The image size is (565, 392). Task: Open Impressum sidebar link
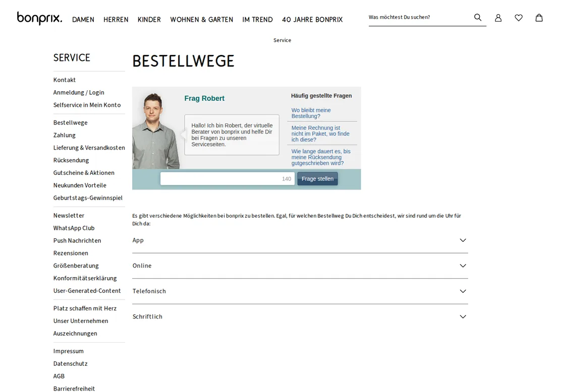coord(69,351)
